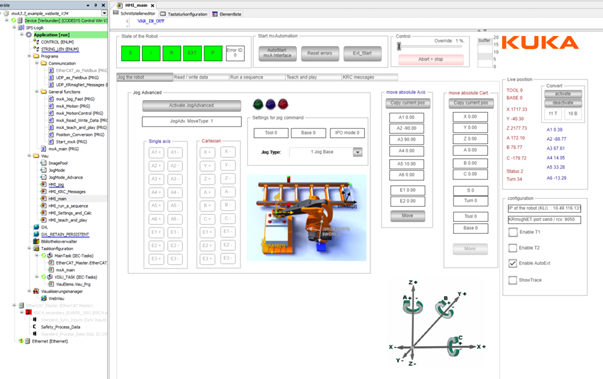Enable the T2 checkbox
Image resolution: width=603 pixels, height=379 pixels.
click(513, 248)
